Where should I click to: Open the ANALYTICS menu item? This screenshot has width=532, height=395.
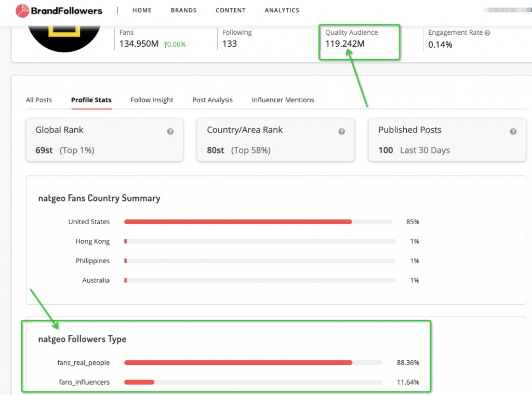[282, 10]
